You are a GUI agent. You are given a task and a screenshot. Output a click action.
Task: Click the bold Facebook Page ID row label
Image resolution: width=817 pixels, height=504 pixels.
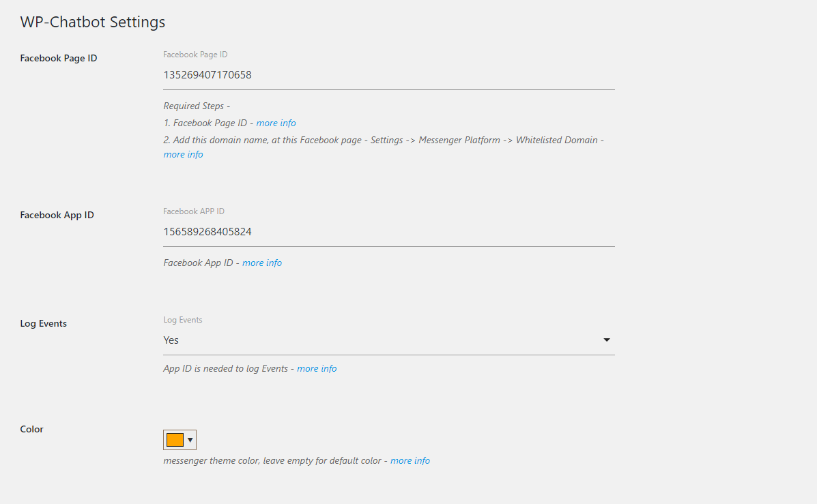click(x=59, y=59)
